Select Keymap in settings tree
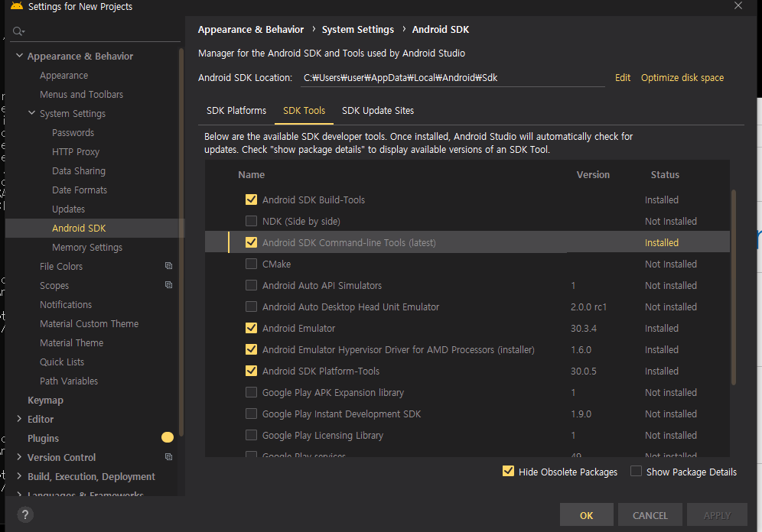This screenshot has height=532, width=762. click(x=45, y=400)
